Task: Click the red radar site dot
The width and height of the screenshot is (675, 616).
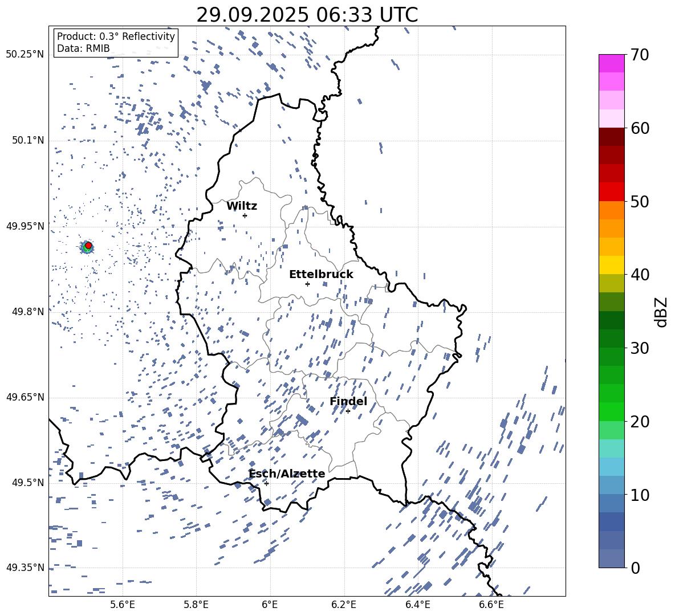Action: [x=88, y=246]
